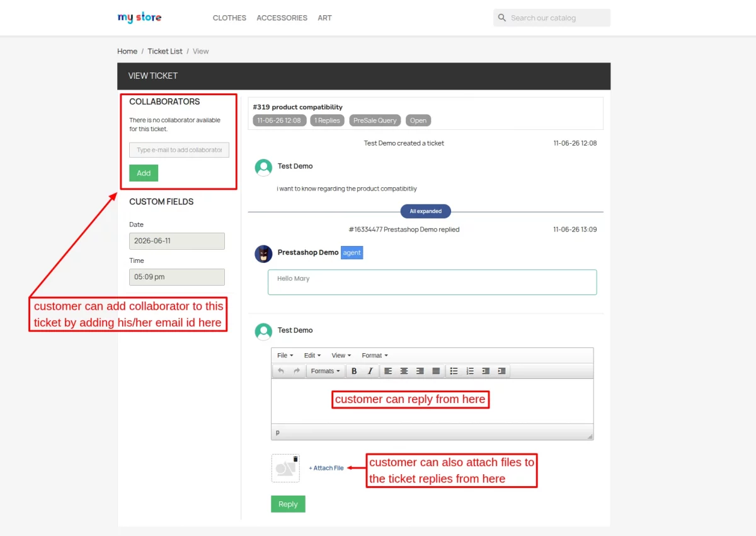Click the undo arrow in editor toolbar

pyautogui.click(x=281, y=371)
